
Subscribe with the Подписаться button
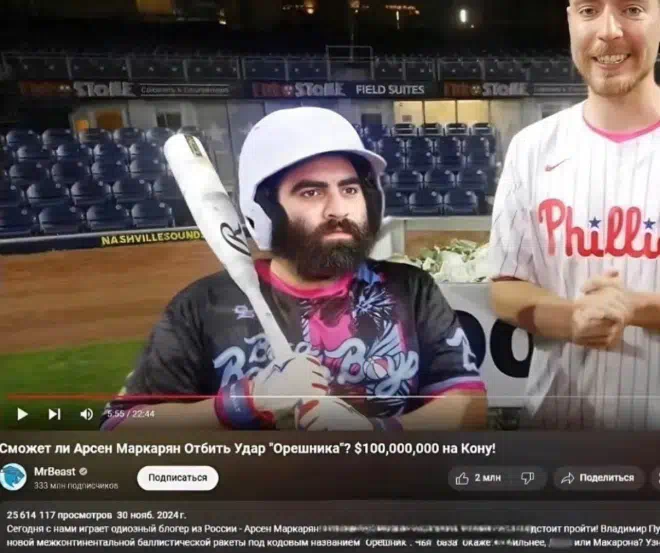(178, 478)
